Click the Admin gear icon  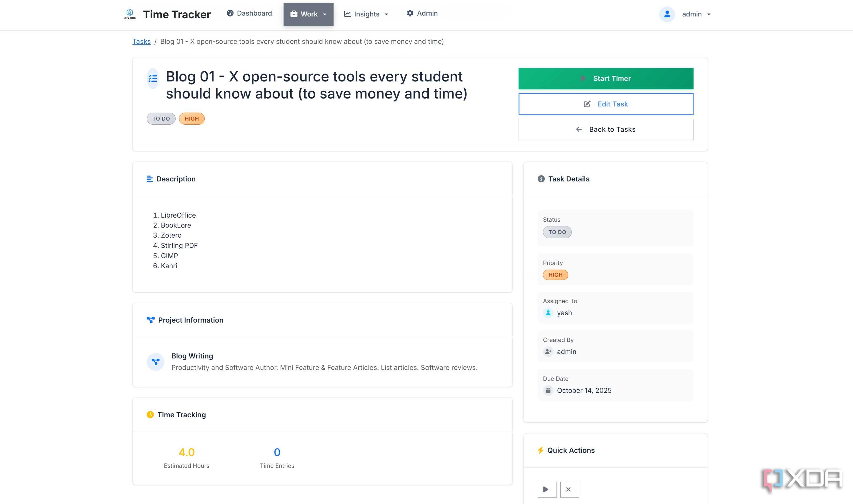pos(410,13)
